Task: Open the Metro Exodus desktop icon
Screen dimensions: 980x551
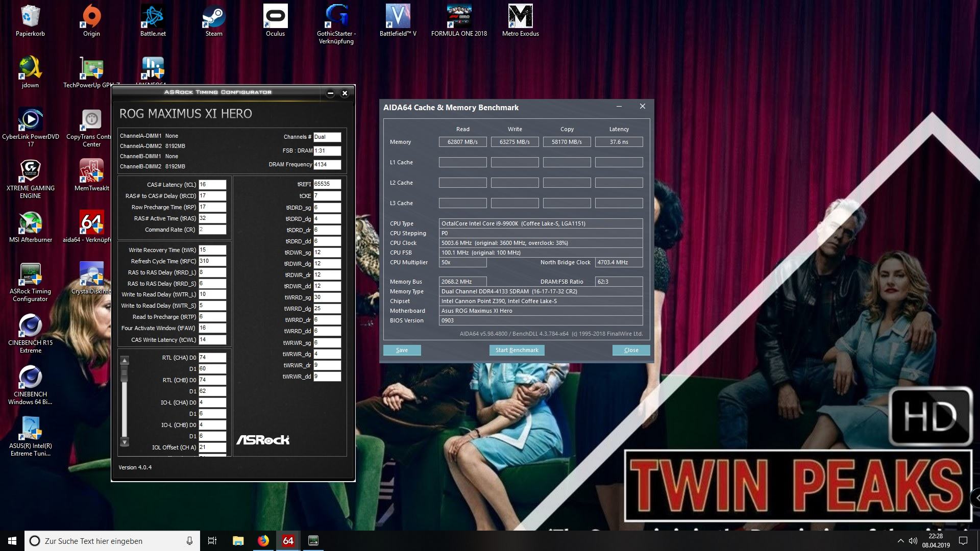Action: tap(520, 20)
